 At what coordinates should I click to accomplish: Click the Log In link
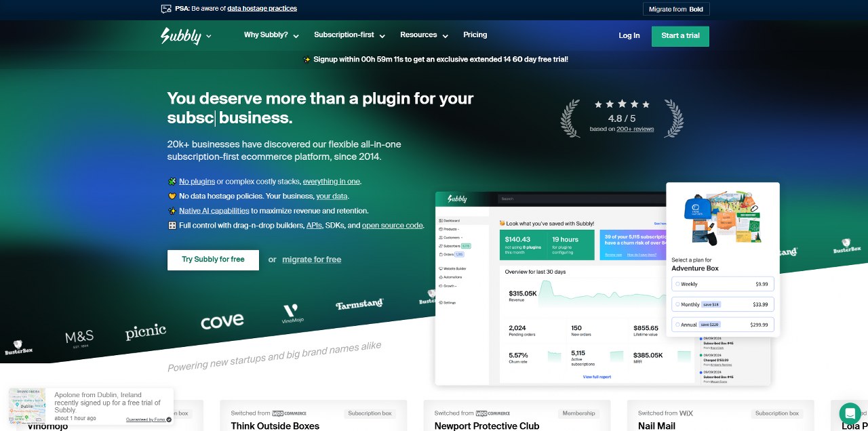(x=629, y=35)
